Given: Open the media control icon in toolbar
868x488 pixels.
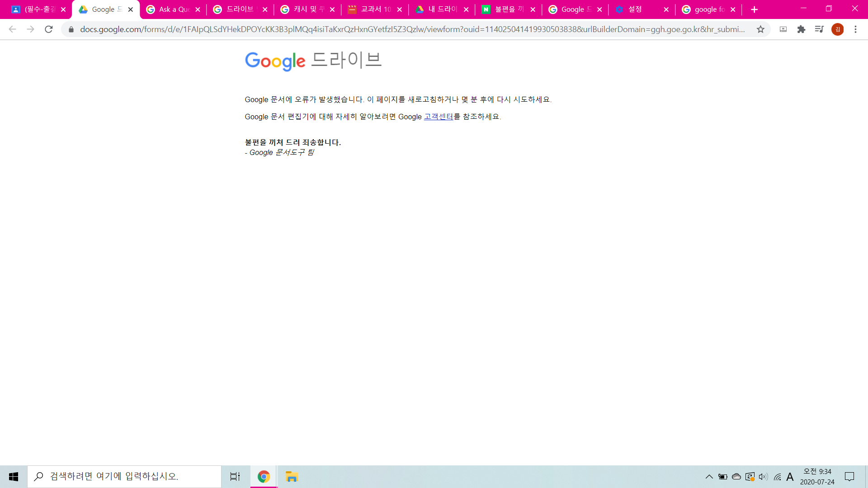Looking at the screenshot, I should point(819,29).
